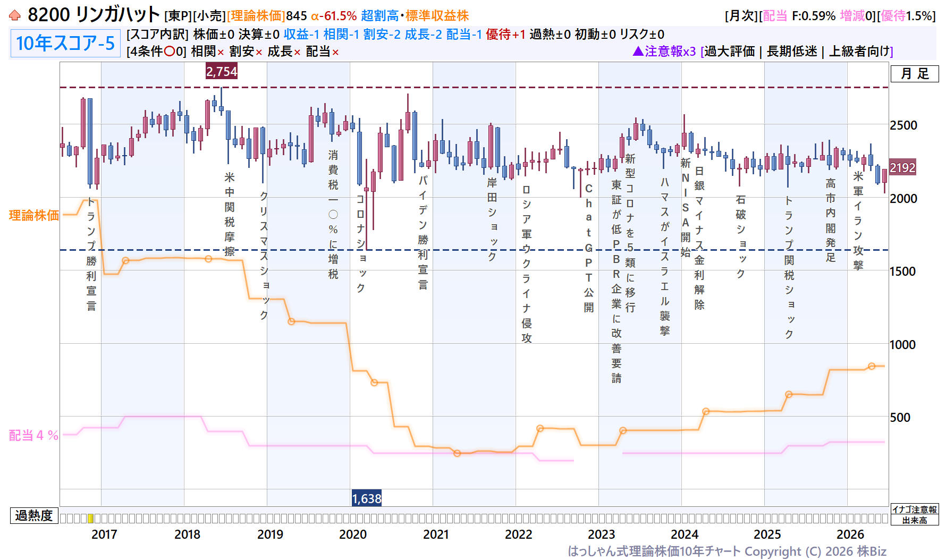The height and width of the screenshot is (560, 946).
Task: Switch to the 出来高 volume view
Action: click(x=915, y=520)
